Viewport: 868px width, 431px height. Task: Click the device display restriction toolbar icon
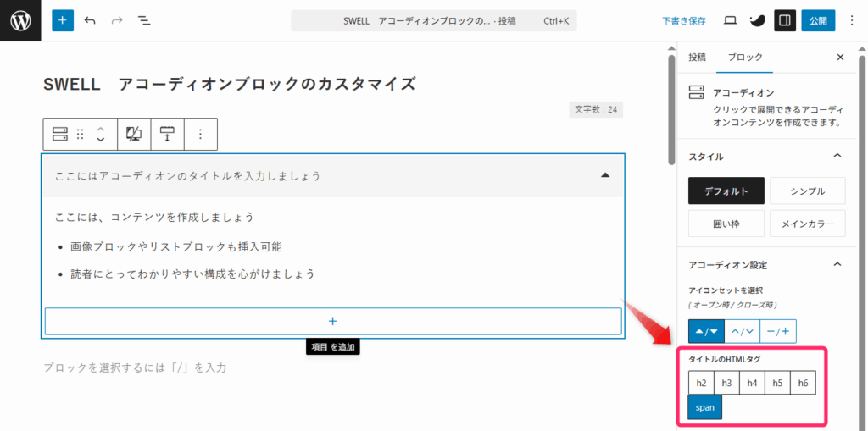(134, 134)
